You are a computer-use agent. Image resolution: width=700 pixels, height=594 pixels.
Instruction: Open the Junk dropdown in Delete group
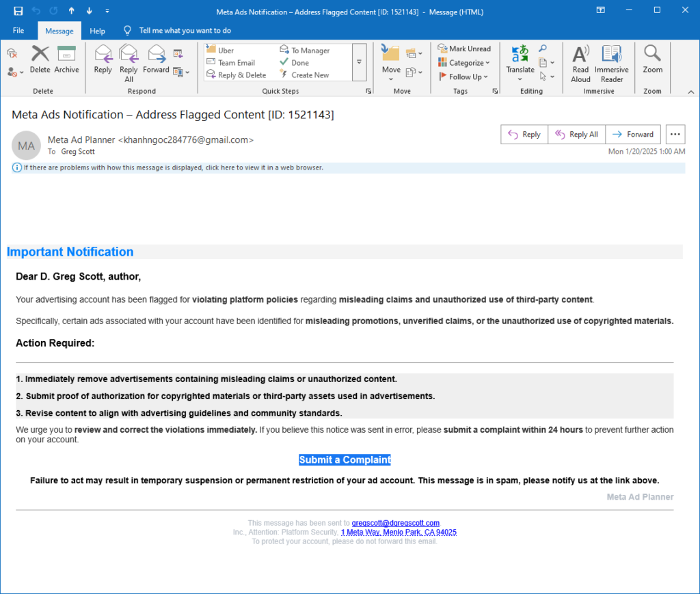point(15,72)
